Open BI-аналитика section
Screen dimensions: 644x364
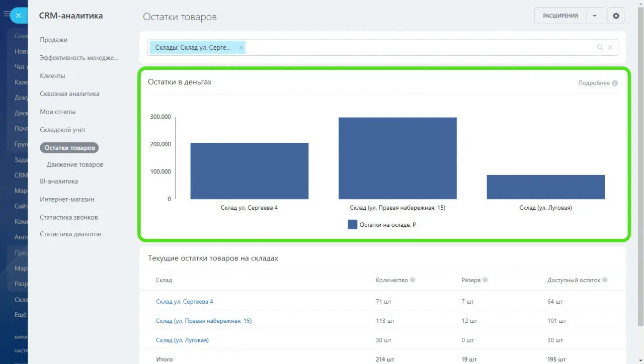[x=59, y=181]
